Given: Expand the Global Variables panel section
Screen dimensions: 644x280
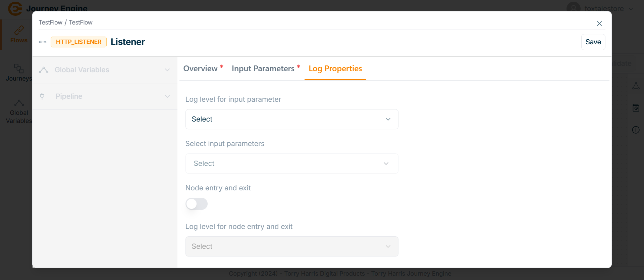Looking at the screenshot, I should 105,70.
